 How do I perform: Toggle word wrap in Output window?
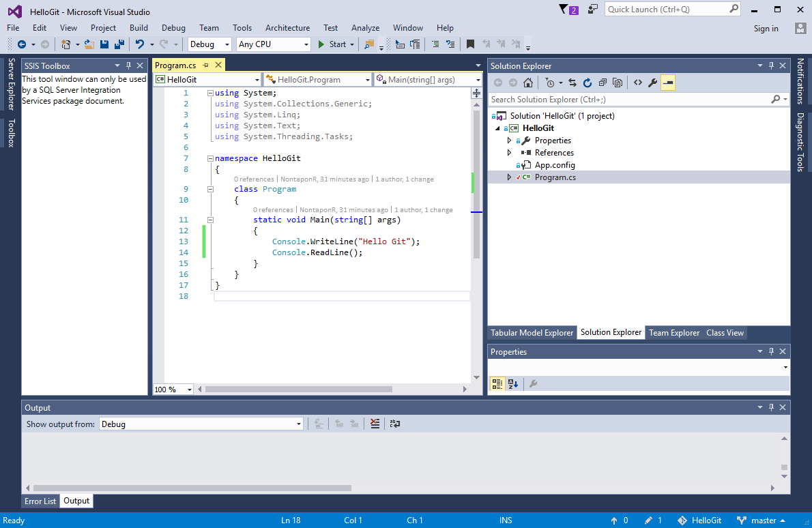pos(394,424)
